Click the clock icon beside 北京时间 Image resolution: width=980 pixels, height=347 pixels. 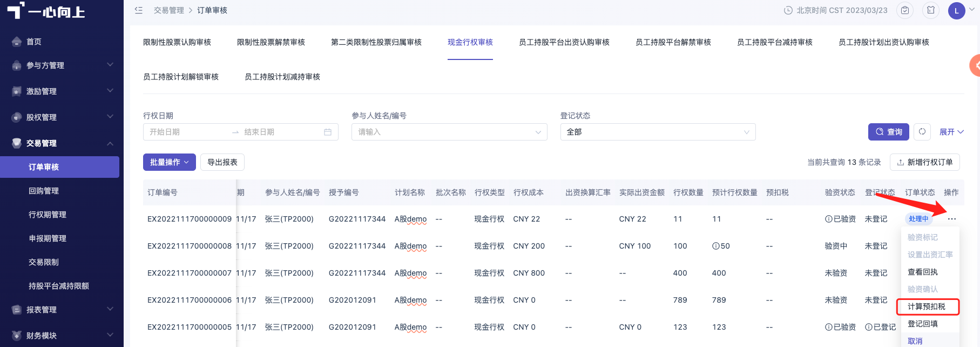(x=788, y=10)
